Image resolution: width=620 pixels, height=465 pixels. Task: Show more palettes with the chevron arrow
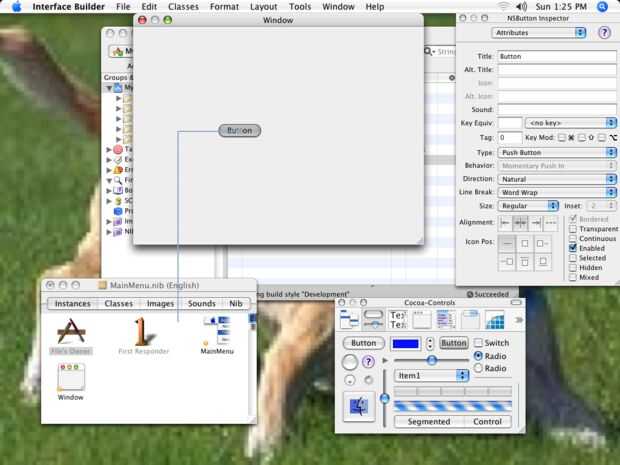pos(518,319)
